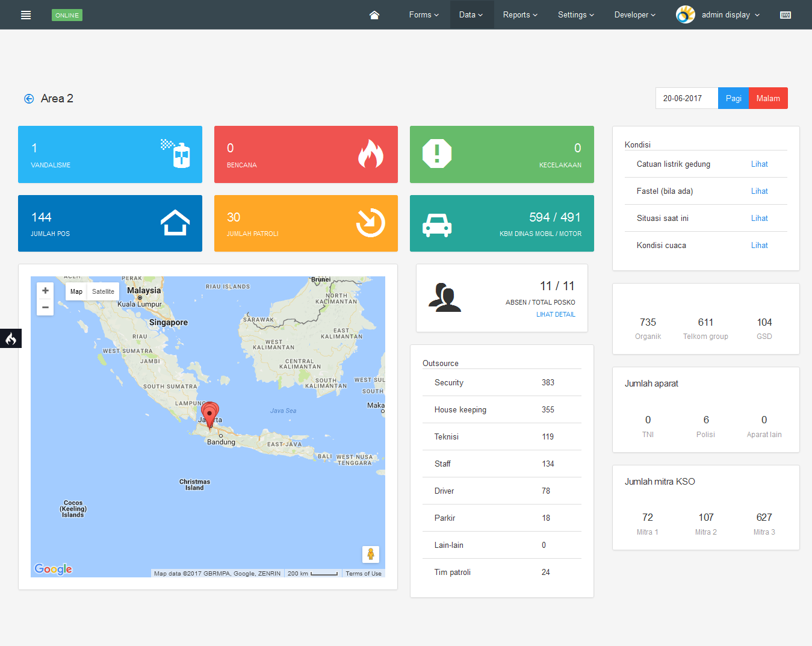
Task: Open the admin display user dropdown
Action: (x=730, y=15)
